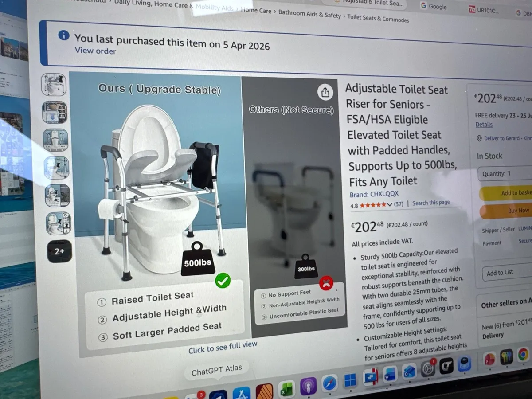Open the (37) reviews link
532x399 pixels.
point(399,204)
